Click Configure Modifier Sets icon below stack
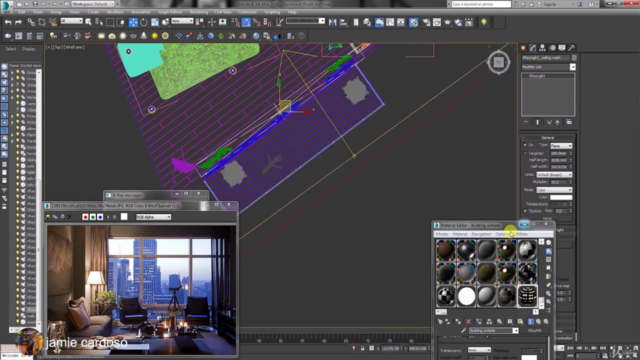The image size is (640, 360). (569, 122)
